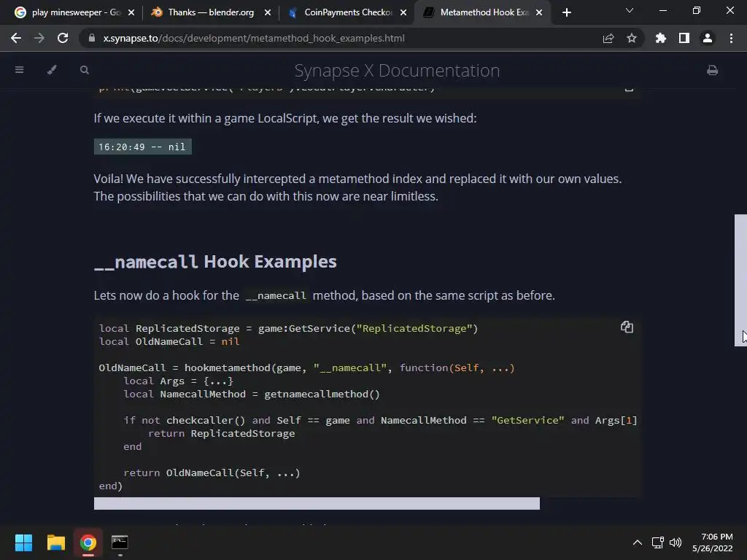Click the '16:20:49 -- nil' output text
This screenshot has height=560, width=747.
[x=142, y=147]
